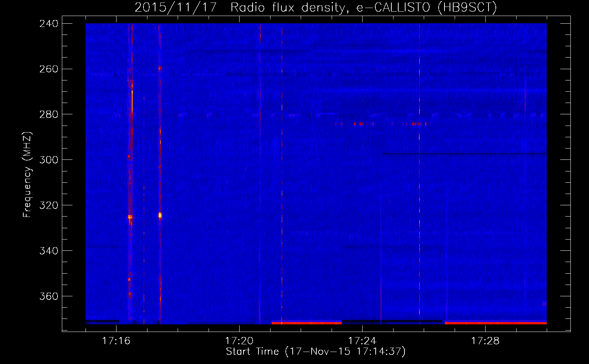Select the 300 frequency tick label
Screen dimensions: 589x364
(x=49, y=160)
